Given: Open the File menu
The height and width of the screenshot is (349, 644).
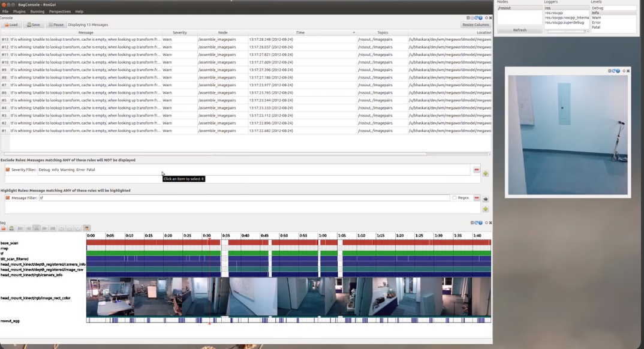Looking at the screenshot, I should (x=5, y=11).
